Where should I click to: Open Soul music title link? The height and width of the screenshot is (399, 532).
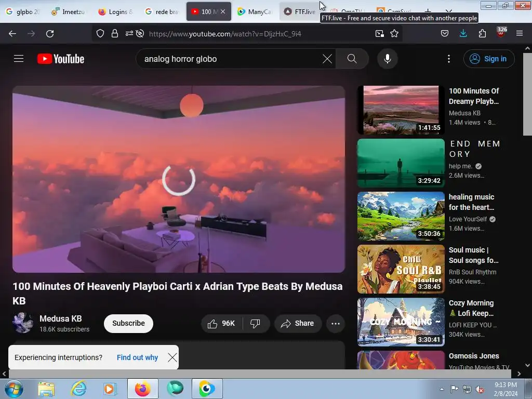473,255
